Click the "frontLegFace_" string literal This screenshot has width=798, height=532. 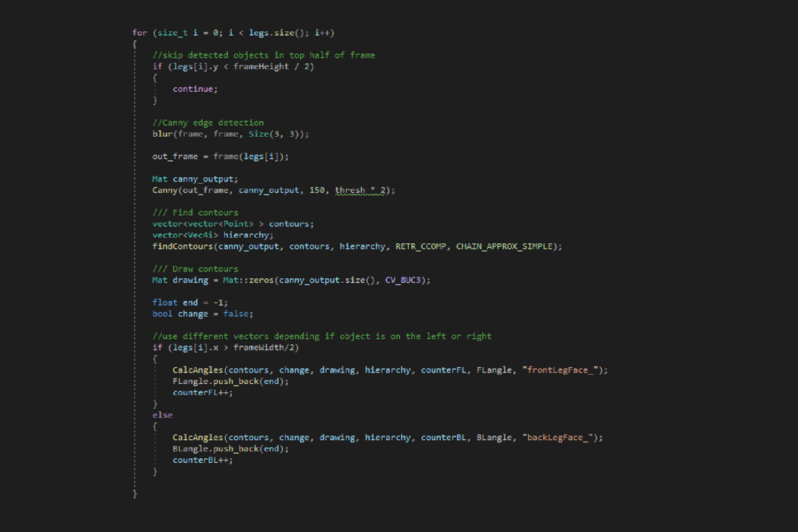click(562, 370)
